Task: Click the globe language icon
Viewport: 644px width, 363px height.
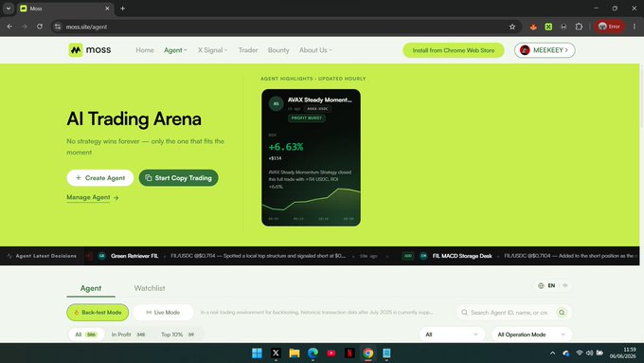Action: 541,285
